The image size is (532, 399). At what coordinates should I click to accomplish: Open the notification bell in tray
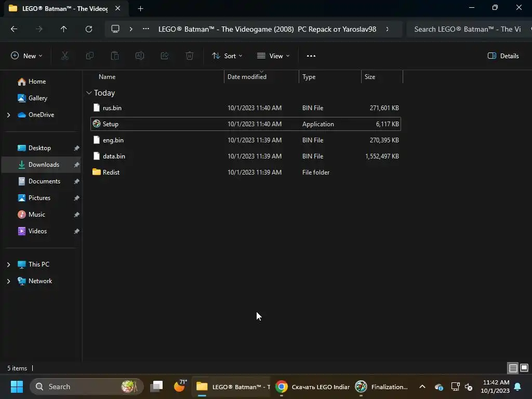[x=518, y=387]
